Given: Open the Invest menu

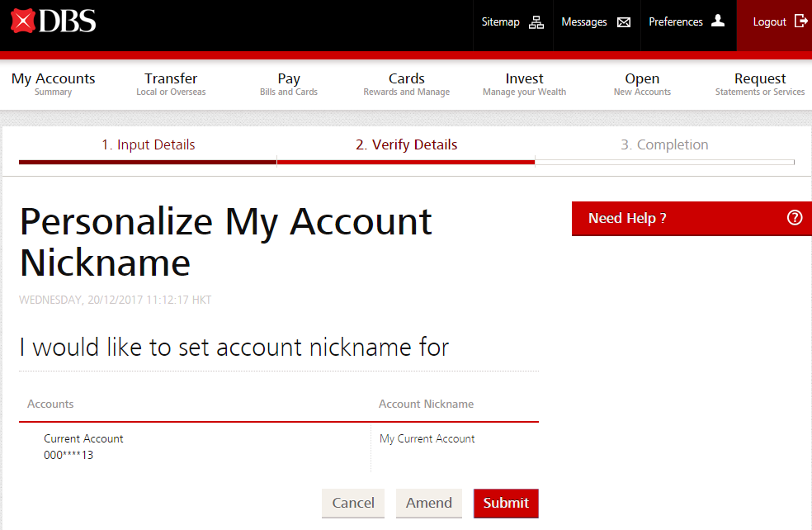Looking at the screenshot, I should 524,84.
